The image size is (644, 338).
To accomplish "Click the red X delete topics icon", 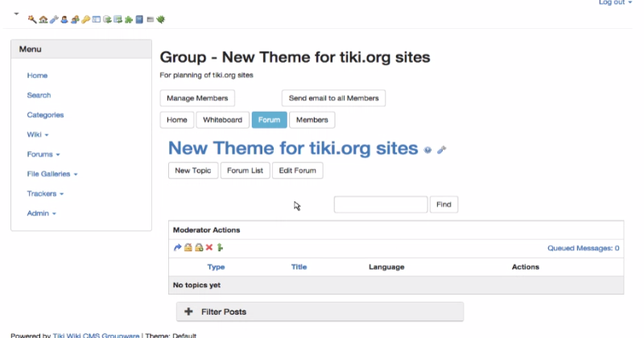I will (x=209, y=247).
